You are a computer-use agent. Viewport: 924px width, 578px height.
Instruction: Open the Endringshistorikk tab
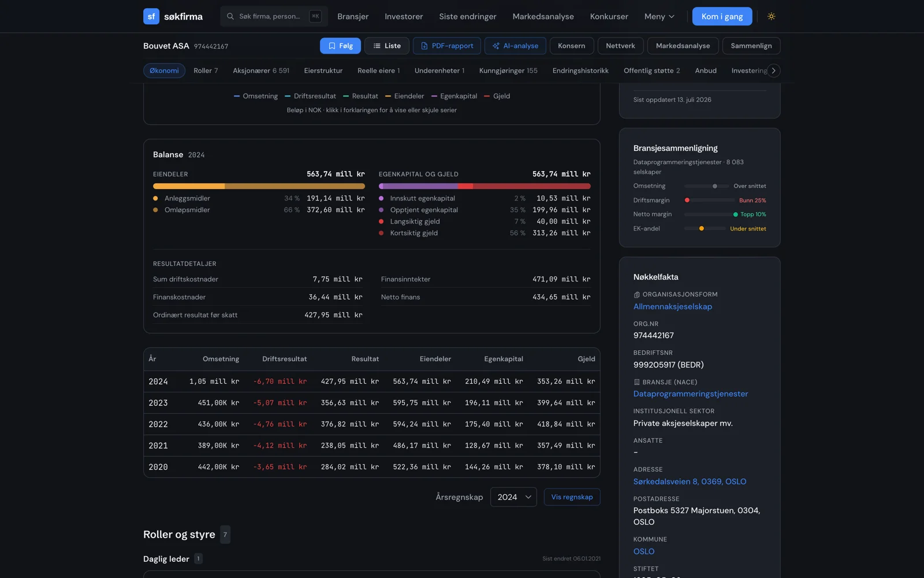click(x=580, y=71)
